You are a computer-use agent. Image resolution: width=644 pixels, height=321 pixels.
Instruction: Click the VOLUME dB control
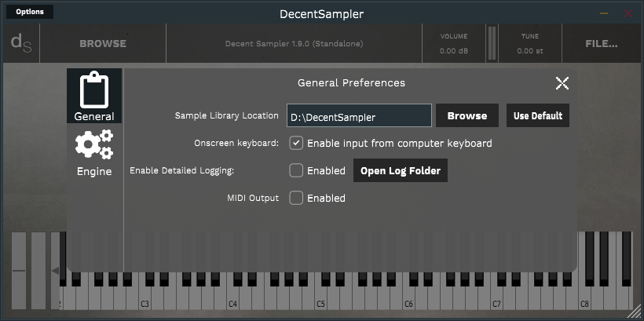coord(453,44)
